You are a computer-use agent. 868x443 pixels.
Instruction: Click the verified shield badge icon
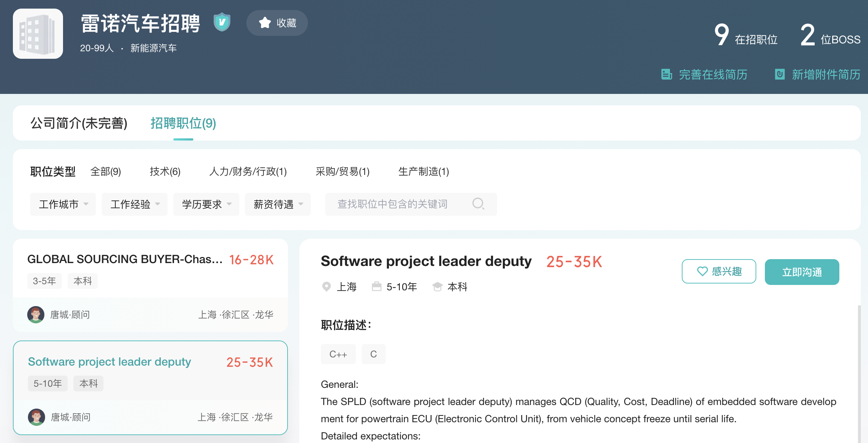pyautogui.click(x=222, y=22)
